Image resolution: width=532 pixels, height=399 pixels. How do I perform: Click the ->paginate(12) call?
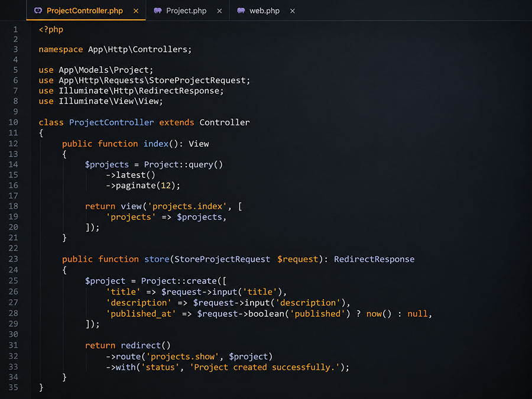tap(143, 186)
